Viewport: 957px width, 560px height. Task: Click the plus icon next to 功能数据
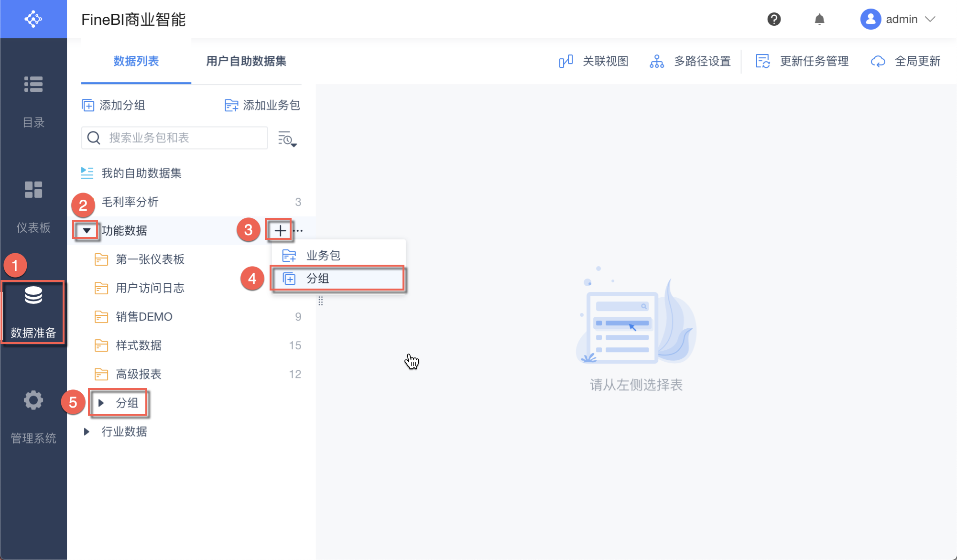pyautogui.click(x=280, y=231)
